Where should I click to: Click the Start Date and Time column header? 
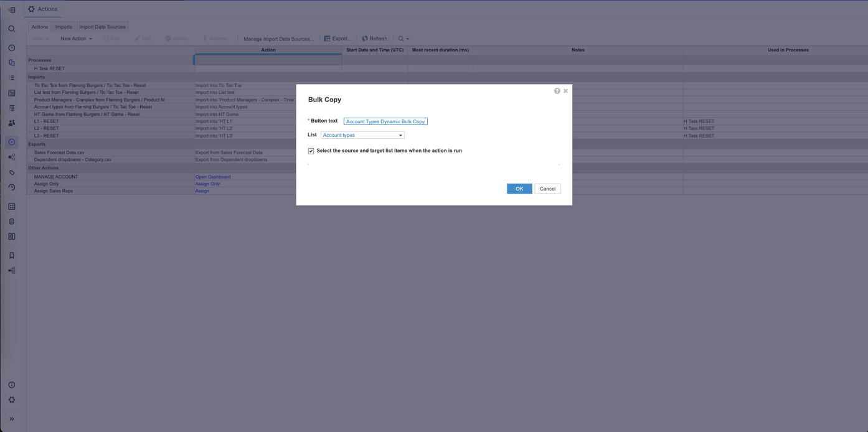click(375, 50)
